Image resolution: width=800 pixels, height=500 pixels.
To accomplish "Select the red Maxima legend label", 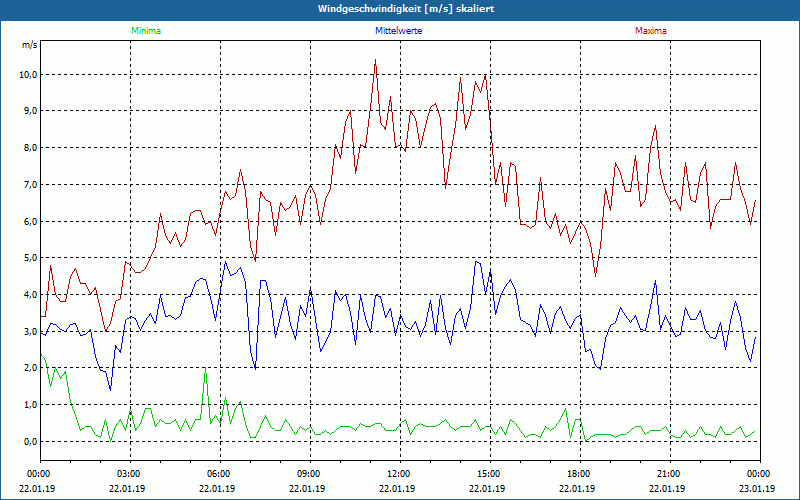I will tap(651, 31).
